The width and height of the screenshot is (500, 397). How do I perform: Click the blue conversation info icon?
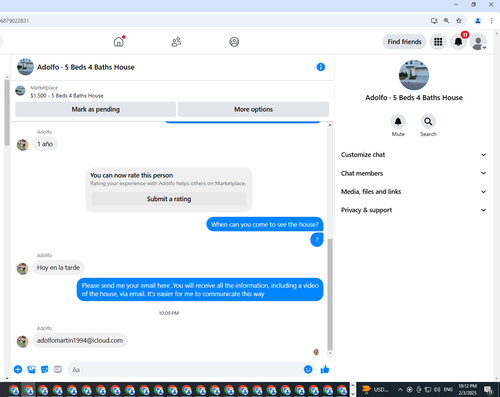tap(320, 67)
